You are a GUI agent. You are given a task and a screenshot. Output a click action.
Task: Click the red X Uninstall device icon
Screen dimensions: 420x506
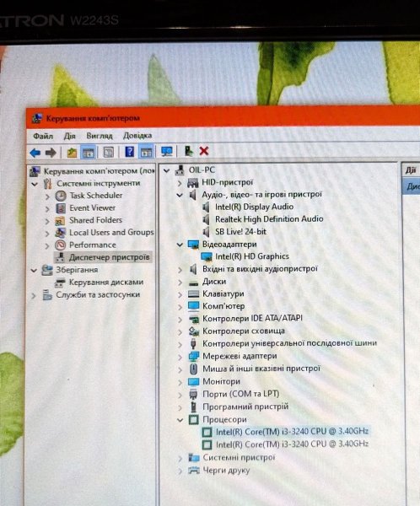204,151
